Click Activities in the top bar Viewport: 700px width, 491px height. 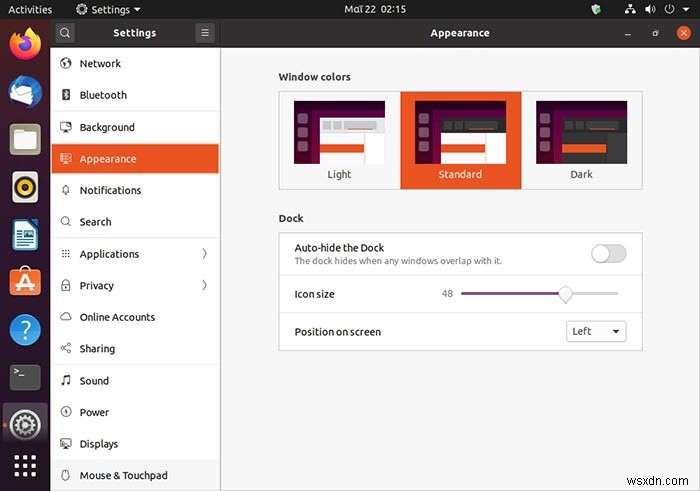30,9
